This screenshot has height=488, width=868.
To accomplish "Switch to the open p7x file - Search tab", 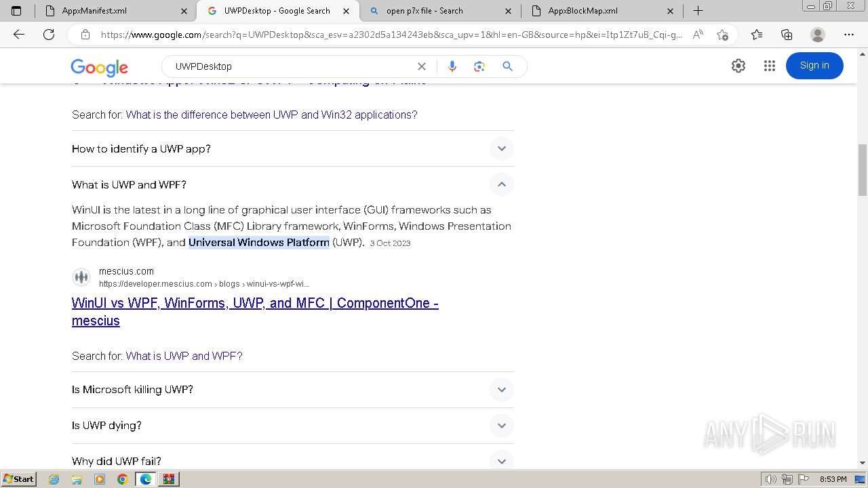I will [x=440, y=11].
